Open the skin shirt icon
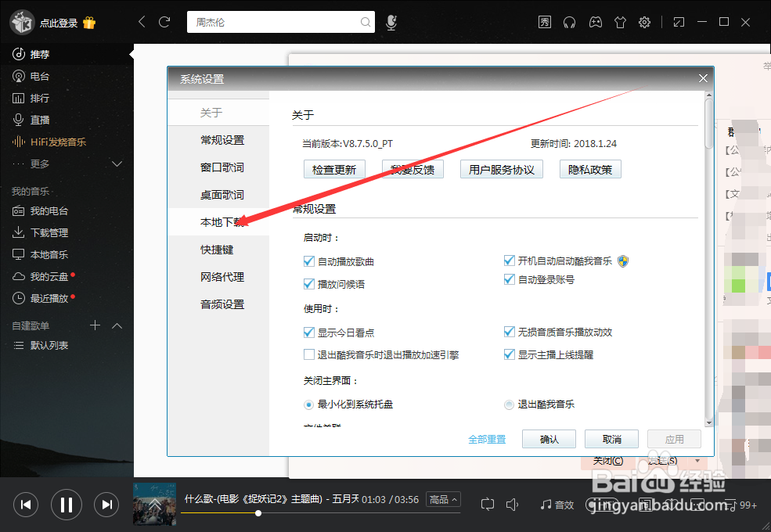 [620, 22]
